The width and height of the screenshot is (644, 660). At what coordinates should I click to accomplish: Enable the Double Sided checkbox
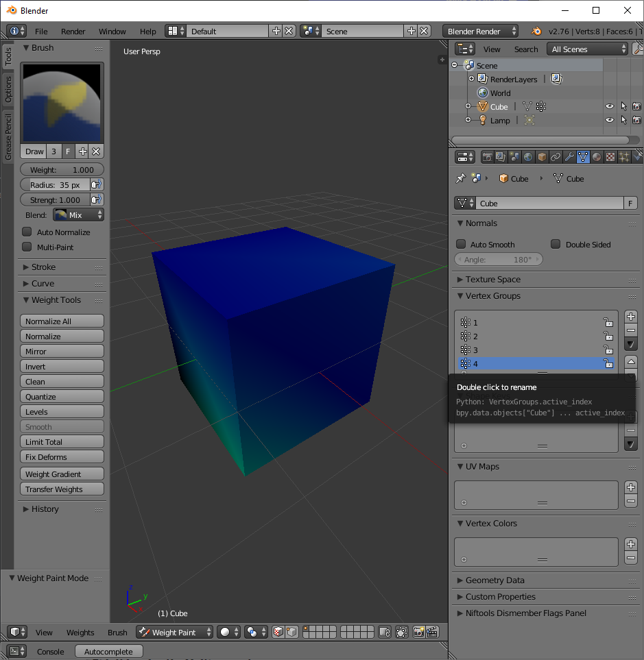click(556, 244)
